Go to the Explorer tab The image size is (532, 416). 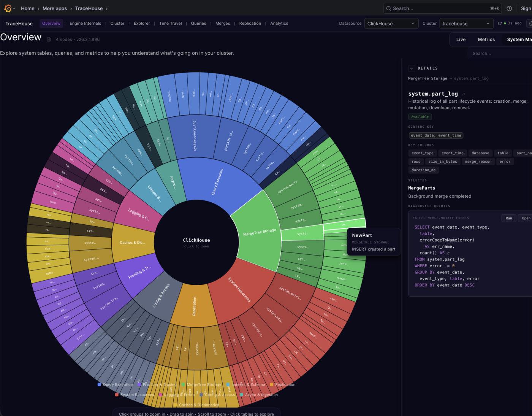[142, 24]
